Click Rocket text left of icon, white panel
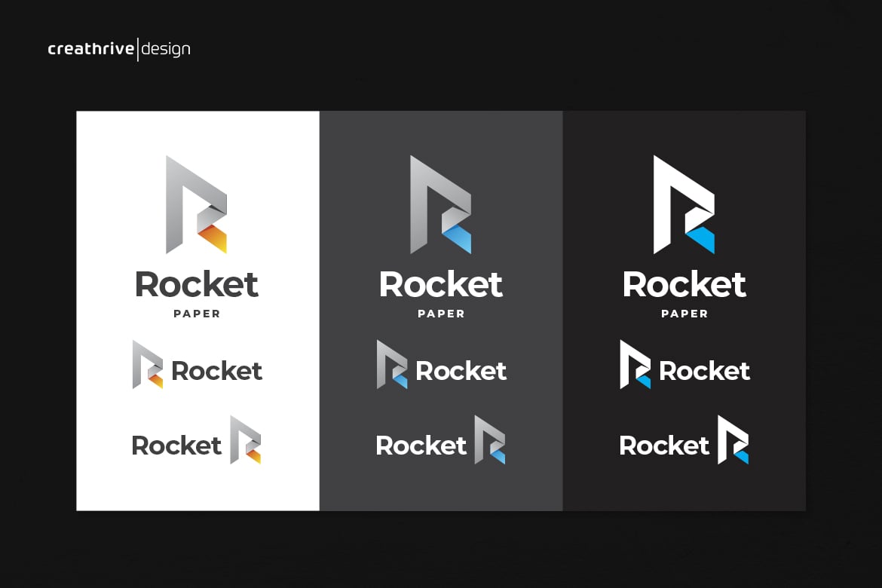882x588 pixels. point(176,446)
